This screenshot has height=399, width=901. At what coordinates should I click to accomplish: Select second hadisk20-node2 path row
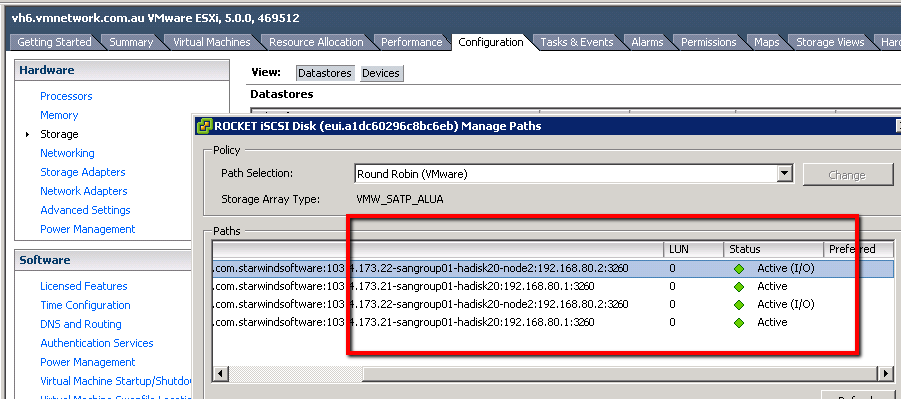[553, 304]
